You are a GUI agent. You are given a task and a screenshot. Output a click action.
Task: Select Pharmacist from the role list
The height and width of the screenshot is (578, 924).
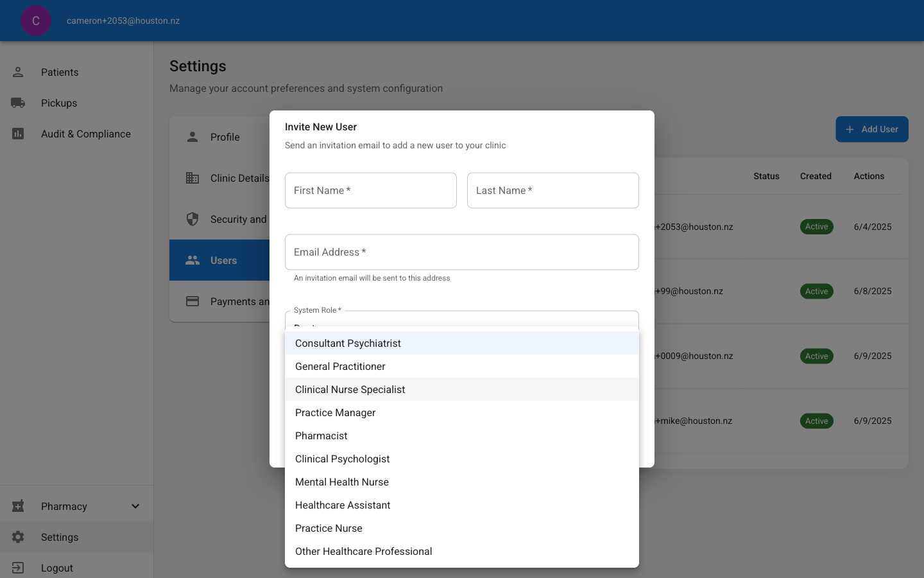(462, 435)
